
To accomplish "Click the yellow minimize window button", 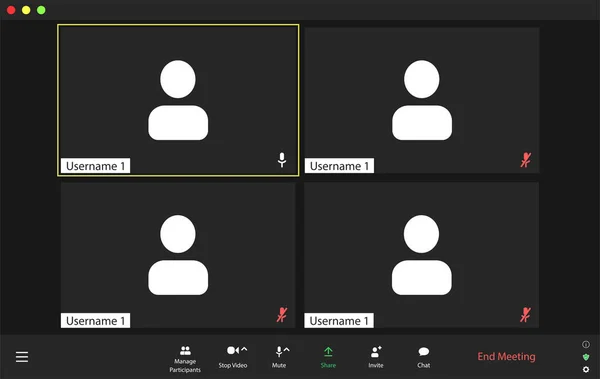I will coord(26,10).
